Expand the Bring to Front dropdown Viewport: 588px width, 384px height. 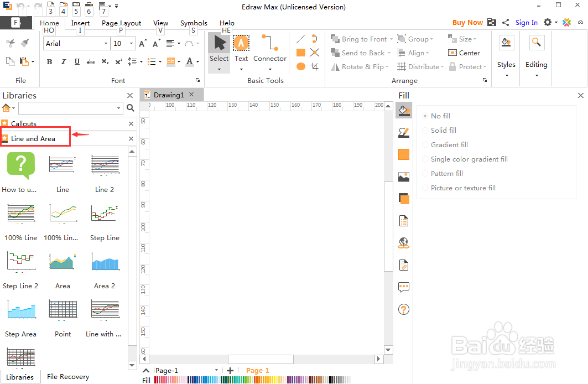[391, 39]
